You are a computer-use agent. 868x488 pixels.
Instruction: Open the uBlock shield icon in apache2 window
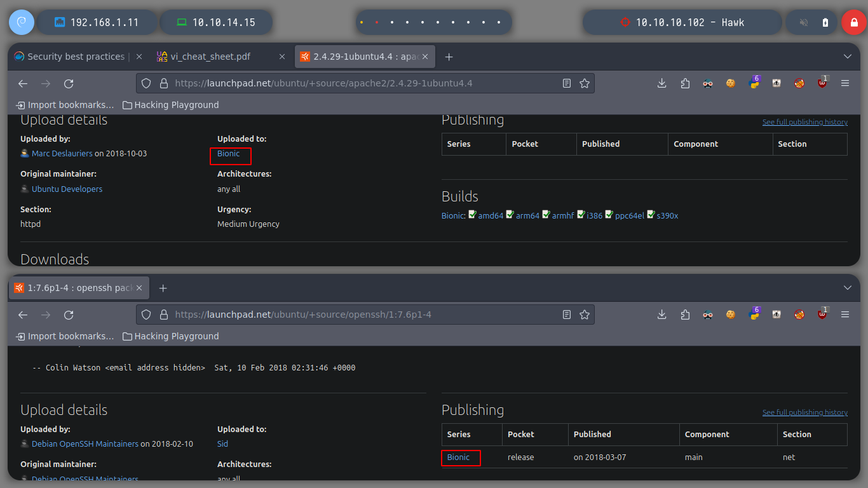pos(822,83)
